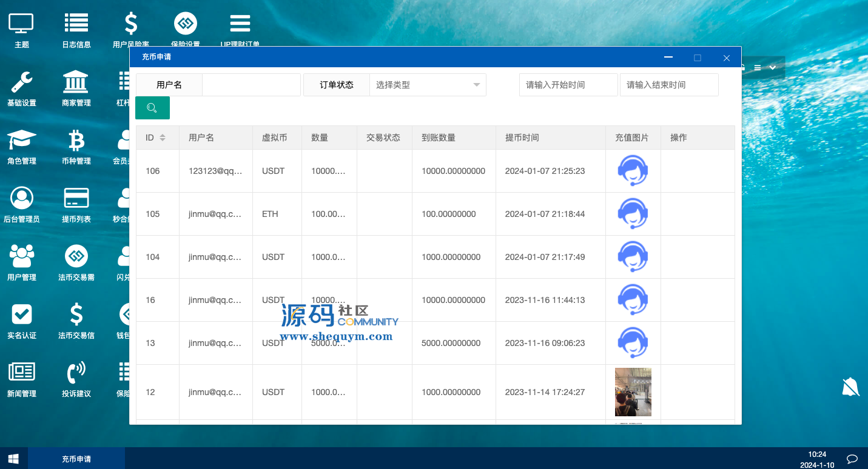Expand the desktop widget chevron down
This screenshot has width=868, height=469.
773,68
